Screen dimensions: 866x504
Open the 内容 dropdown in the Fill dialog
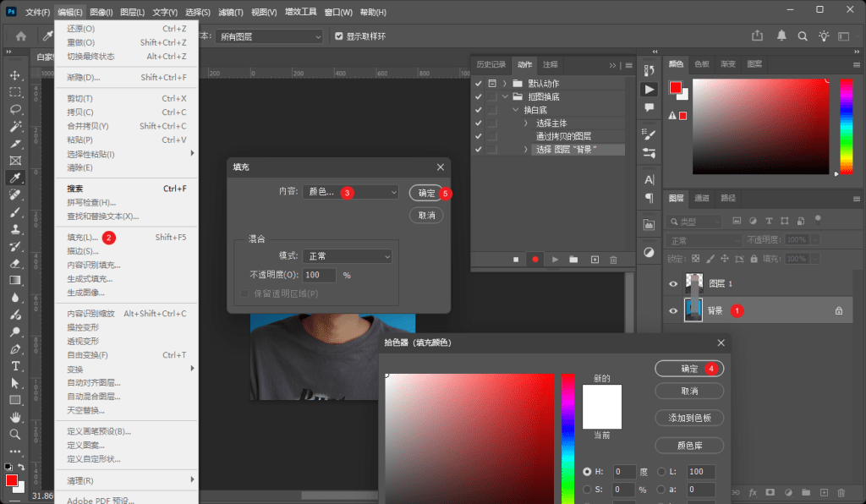coord(350,192)
